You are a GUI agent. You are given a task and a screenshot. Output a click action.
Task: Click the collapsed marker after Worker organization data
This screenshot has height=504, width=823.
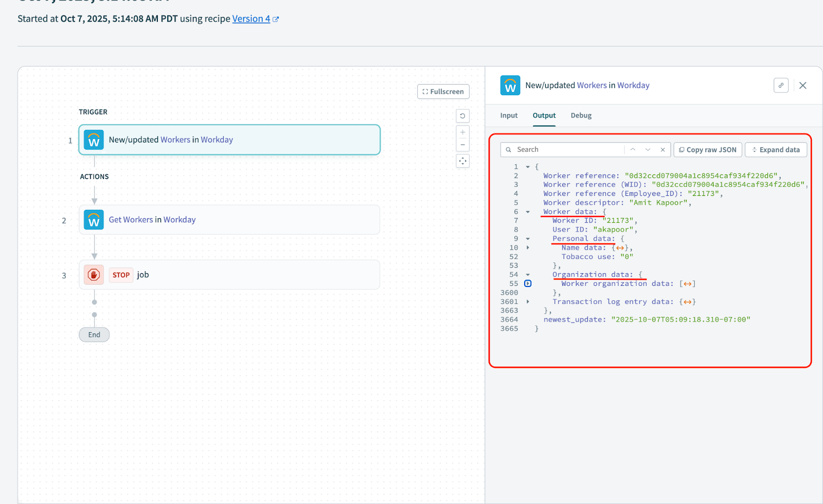point(687,284)
